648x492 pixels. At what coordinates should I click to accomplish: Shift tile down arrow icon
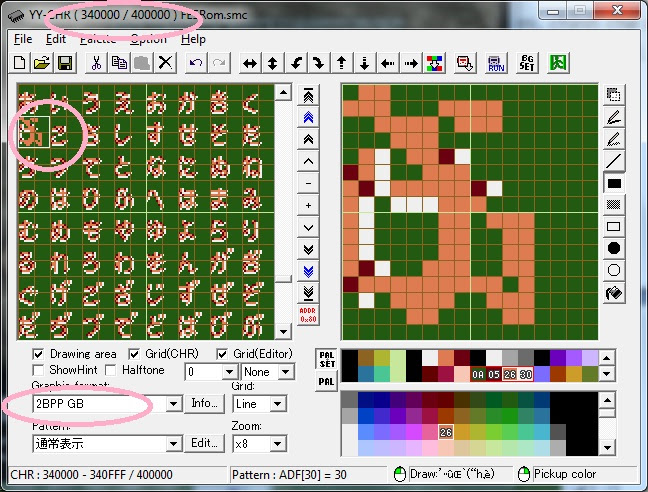(364, 63)
